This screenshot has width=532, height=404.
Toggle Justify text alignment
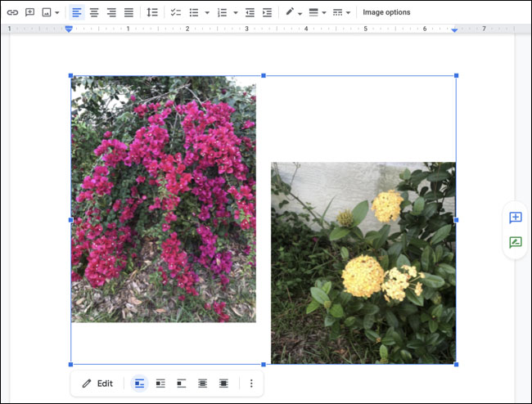click(x=128, y=12)
